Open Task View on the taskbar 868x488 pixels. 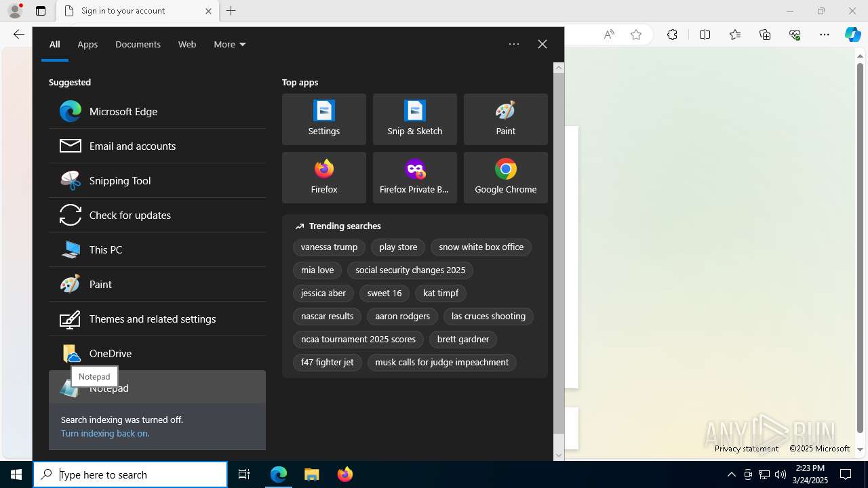244,474
